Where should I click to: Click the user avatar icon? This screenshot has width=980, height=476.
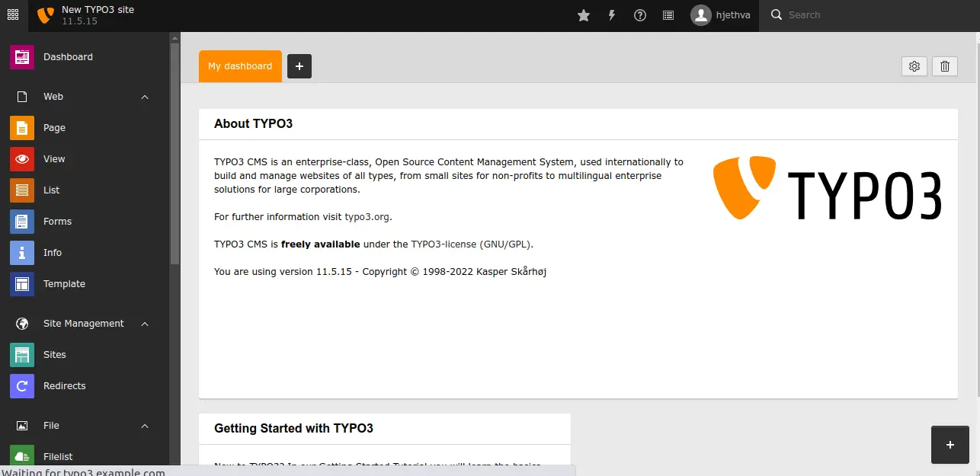click(x=701, y=15)
